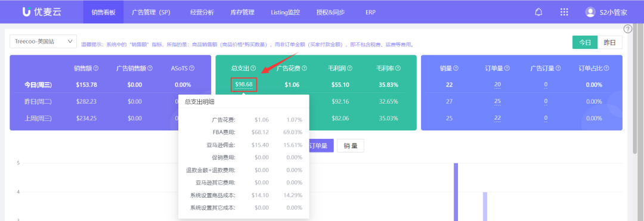The image size is (644, 221).
Task: Click today's ad spend $1.06 in green card
Action: coord(292,85)
